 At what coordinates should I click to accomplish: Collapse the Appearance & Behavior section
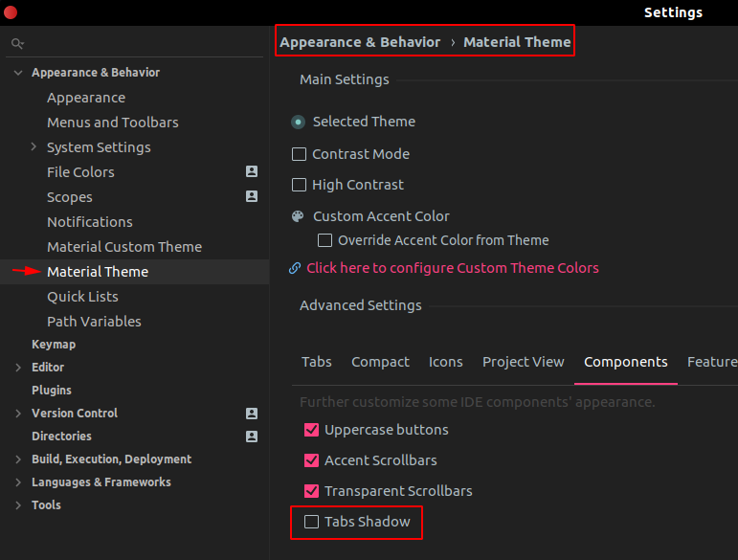click(18, 73)
